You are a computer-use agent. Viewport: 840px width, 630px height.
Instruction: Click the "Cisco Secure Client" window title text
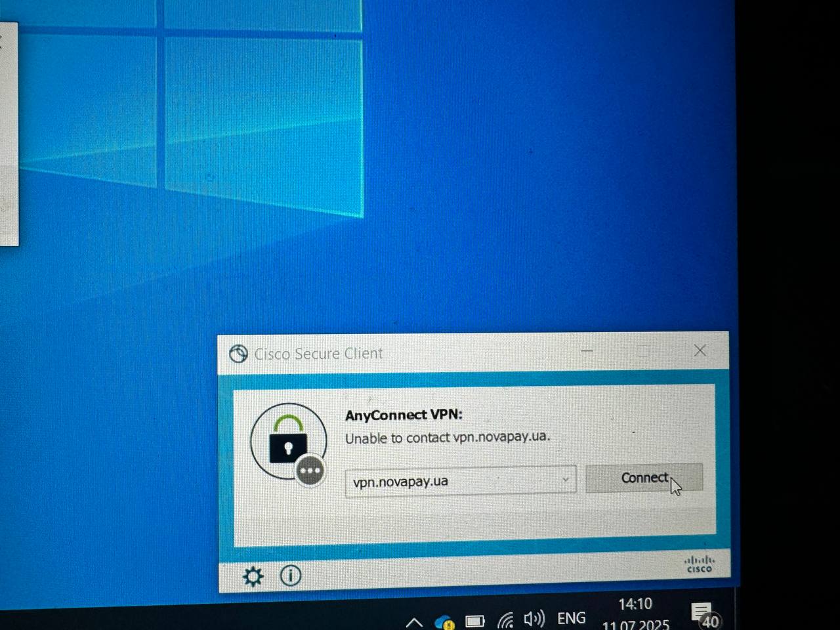click(x=318, y=354)
